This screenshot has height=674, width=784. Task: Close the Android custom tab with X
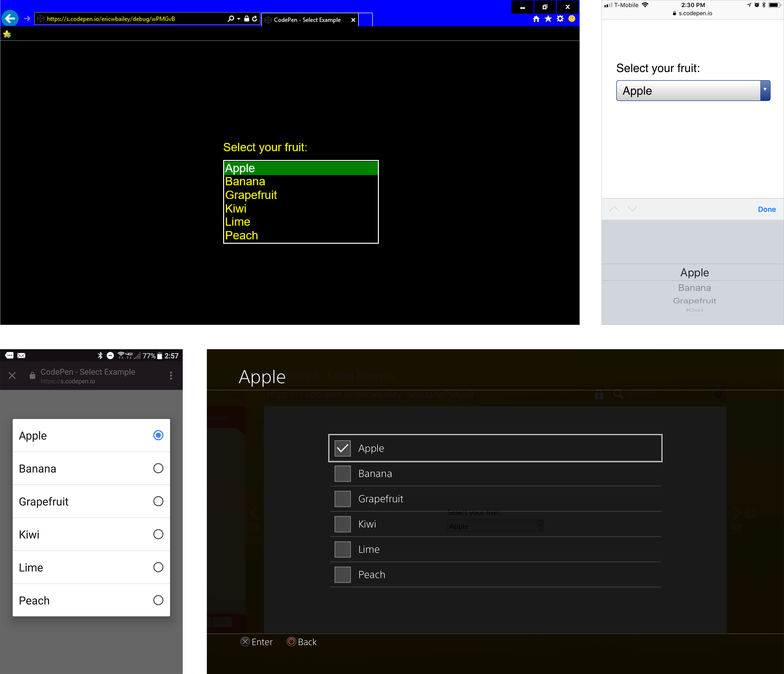(x=12, y=375)
